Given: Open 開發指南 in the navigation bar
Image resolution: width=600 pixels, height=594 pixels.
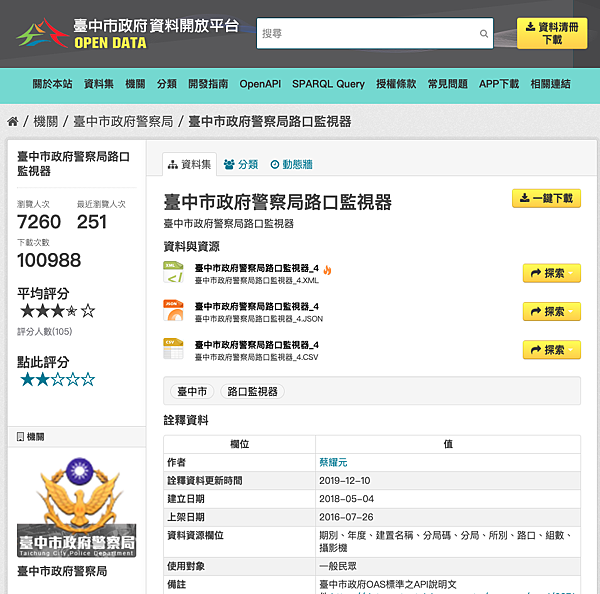Looking at the screenshot, I should 208,84.
